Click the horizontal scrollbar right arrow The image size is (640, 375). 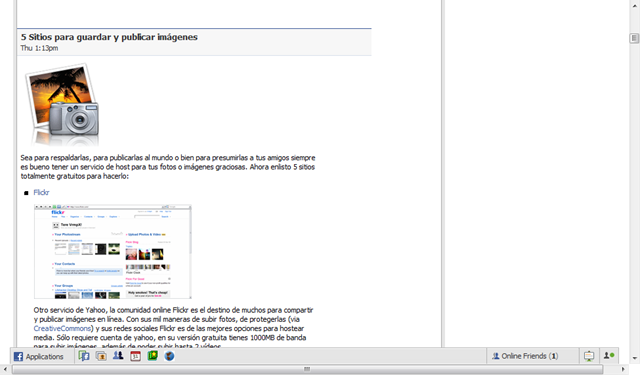tap(623, 369)
